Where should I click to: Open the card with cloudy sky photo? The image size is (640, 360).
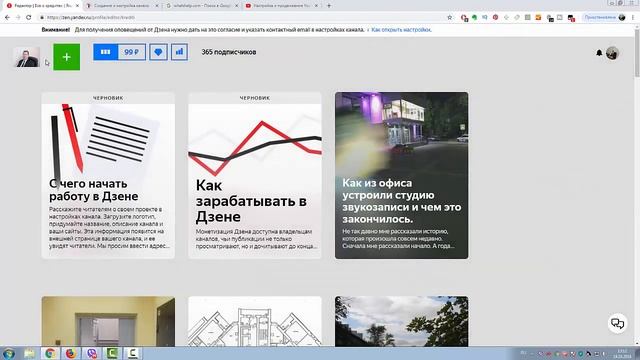pyautogui.click(x=402, y=321)
